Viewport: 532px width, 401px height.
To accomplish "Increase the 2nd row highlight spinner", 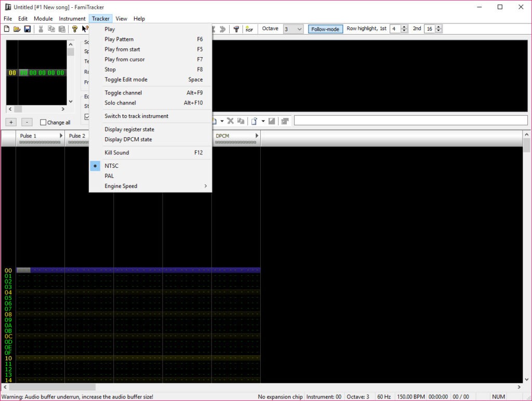I will coord(438,27).
